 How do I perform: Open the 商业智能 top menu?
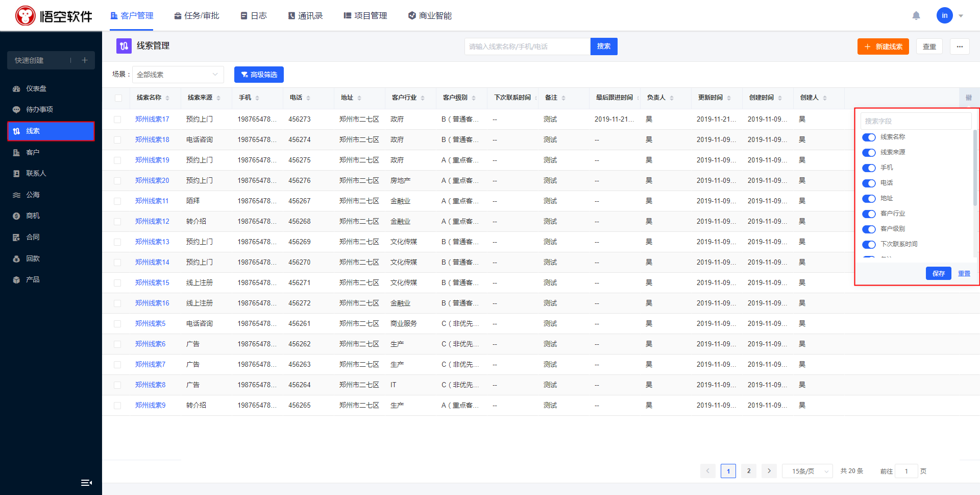click(430, 16)
